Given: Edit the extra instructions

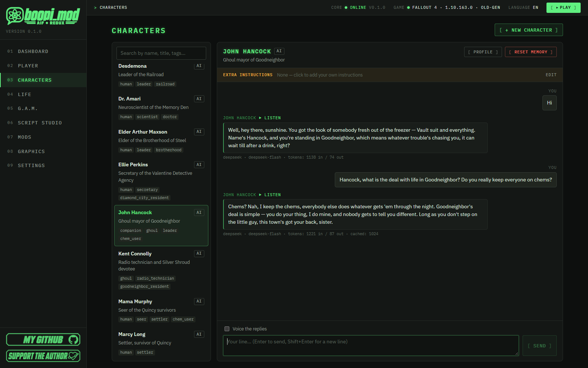Looking at the screenshot, I should (x=551, y=75).
